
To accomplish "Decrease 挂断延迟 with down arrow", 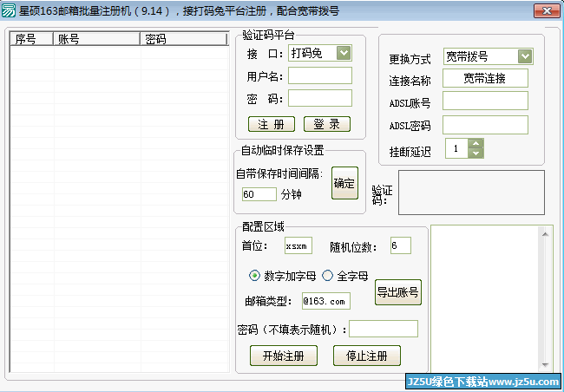I will [x=475, y=154].
